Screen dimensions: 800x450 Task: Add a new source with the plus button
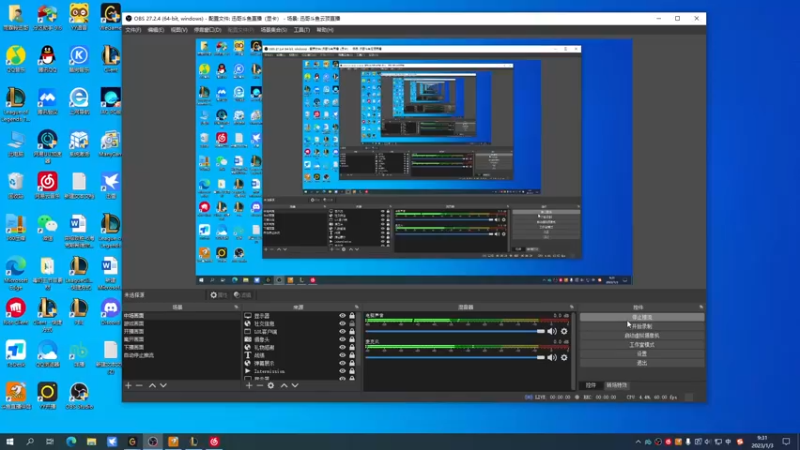click(249, 386)
